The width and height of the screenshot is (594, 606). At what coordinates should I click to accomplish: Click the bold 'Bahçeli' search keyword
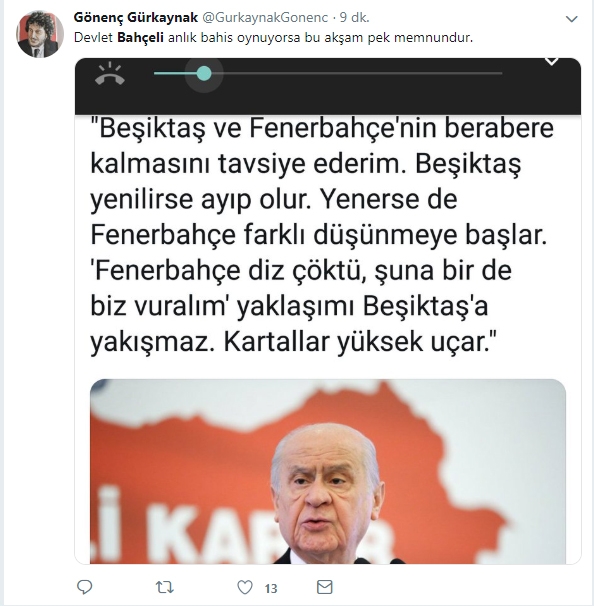tap(140, 37)
